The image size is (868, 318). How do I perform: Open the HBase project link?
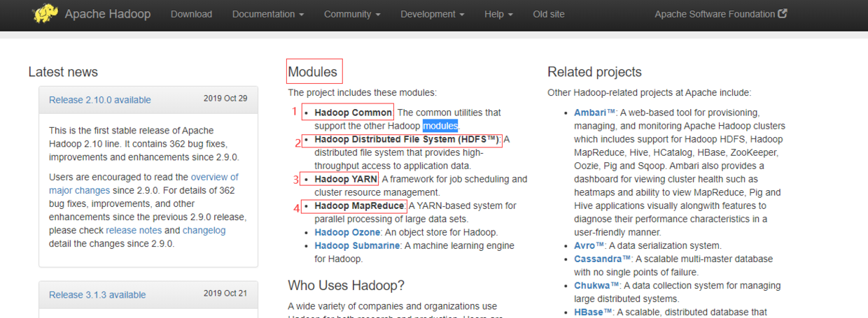pos(594,312)
